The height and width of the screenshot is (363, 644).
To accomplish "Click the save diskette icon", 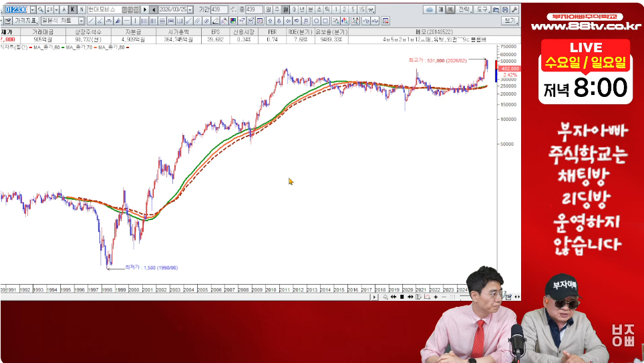I will (x=504, y=10).
